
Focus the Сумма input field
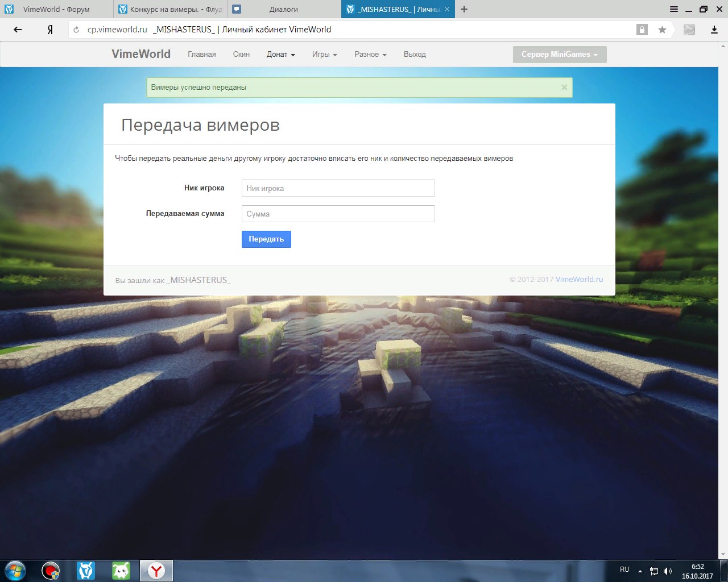[338, 214]
